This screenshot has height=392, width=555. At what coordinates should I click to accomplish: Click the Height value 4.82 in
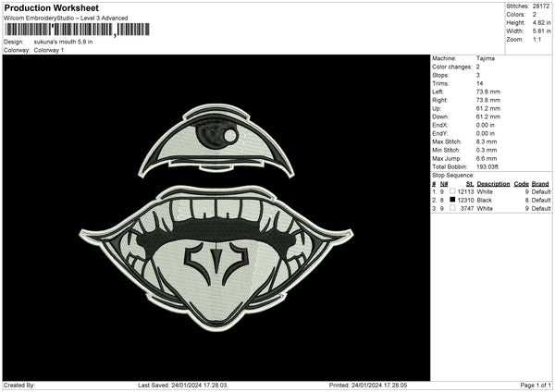click(x=541, y=22)
